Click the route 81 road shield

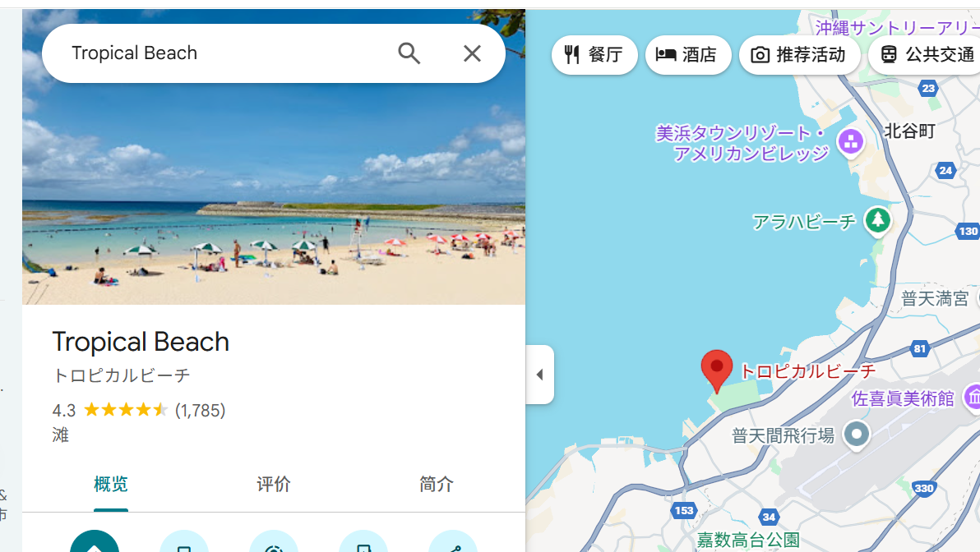coord(919,348)
